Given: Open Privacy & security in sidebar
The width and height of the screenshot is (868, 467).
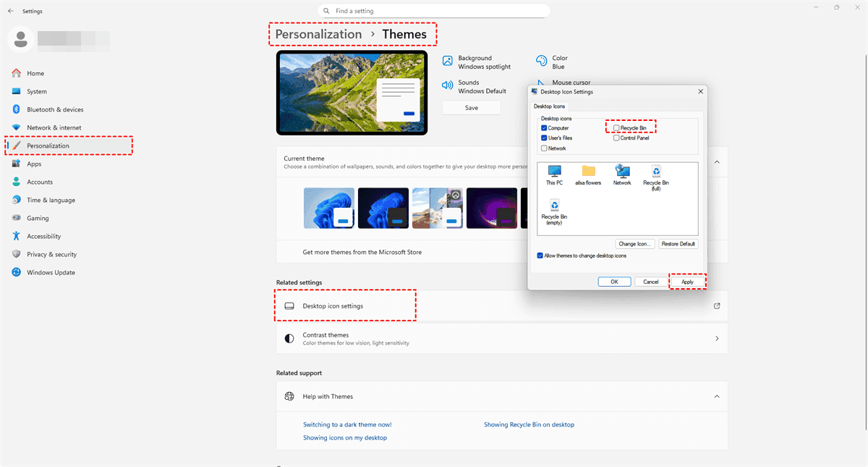Looking at the screenshot, I should [x=51, y=254].
